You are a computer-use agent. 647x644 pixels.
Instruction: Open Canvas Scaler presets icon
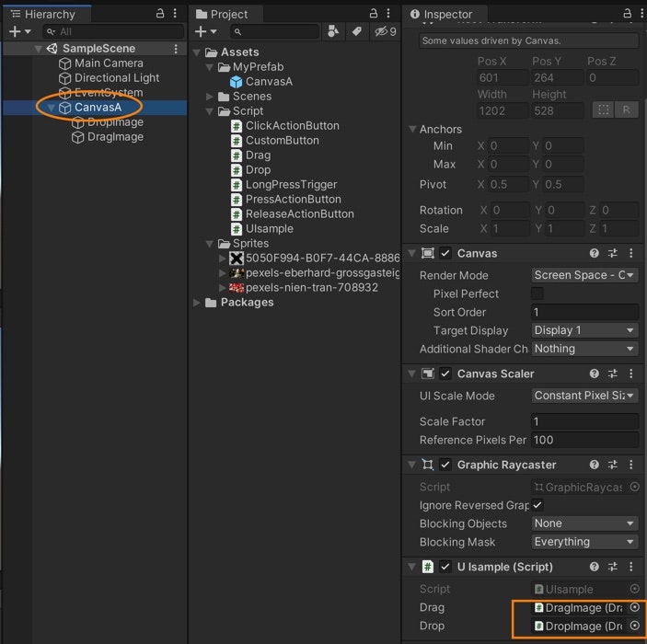pyautogui.click(x=613, y=374)
